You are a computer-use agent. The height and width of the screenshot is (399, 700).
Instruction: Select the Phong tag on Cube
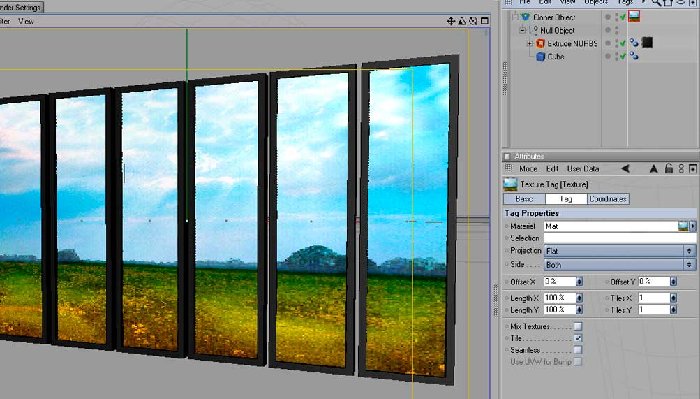tap(634, 56)
